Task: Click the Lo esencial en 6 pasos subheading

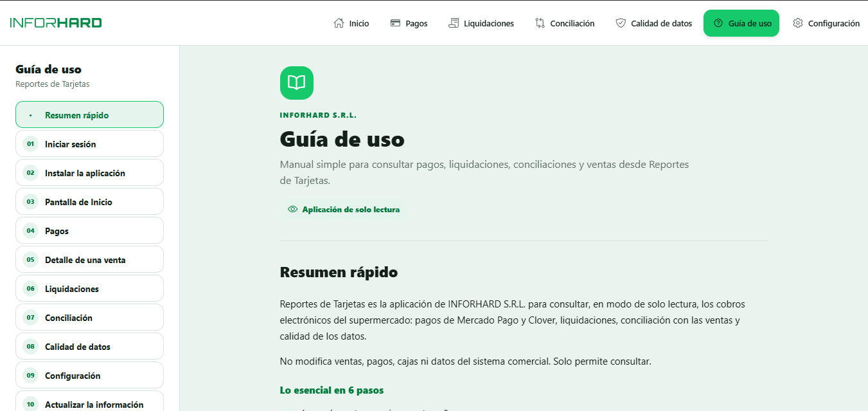Action: click(332, 390)
